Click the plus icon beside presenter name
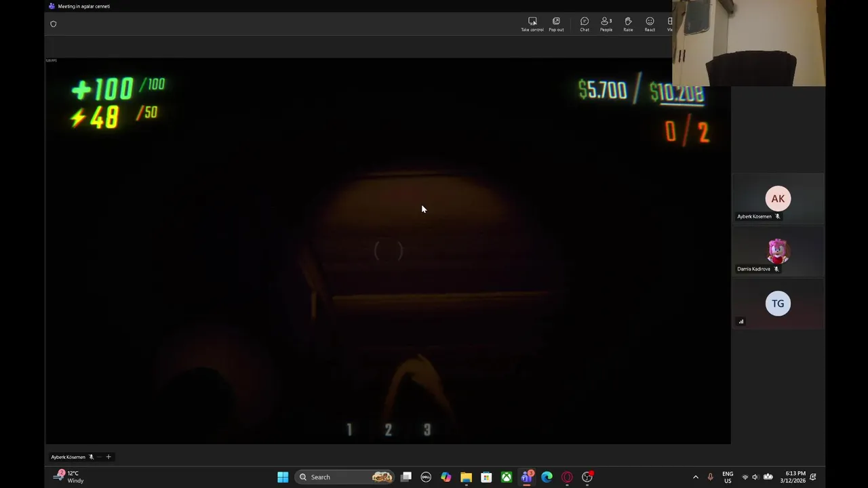 (108, 457)
